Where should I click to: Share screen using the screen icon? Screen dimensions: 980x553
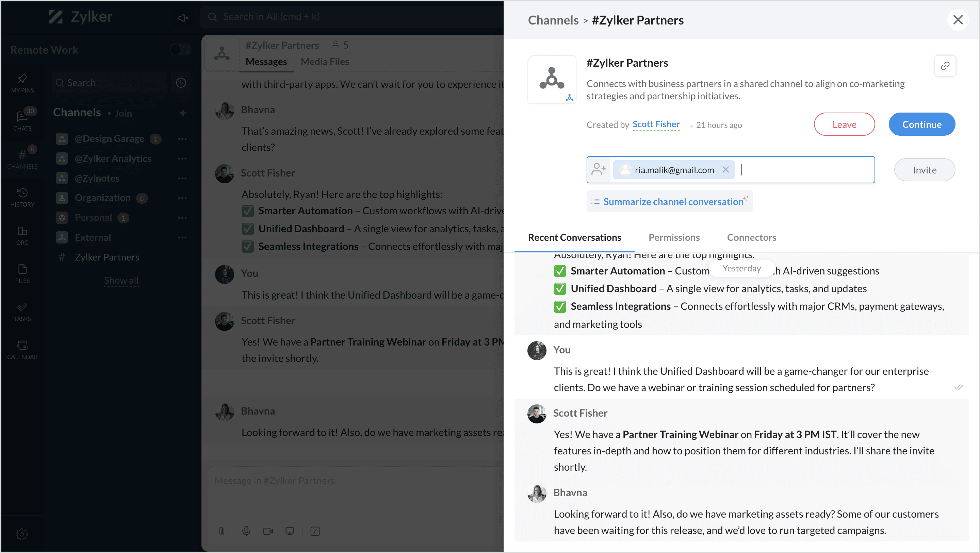click(290, 531)
